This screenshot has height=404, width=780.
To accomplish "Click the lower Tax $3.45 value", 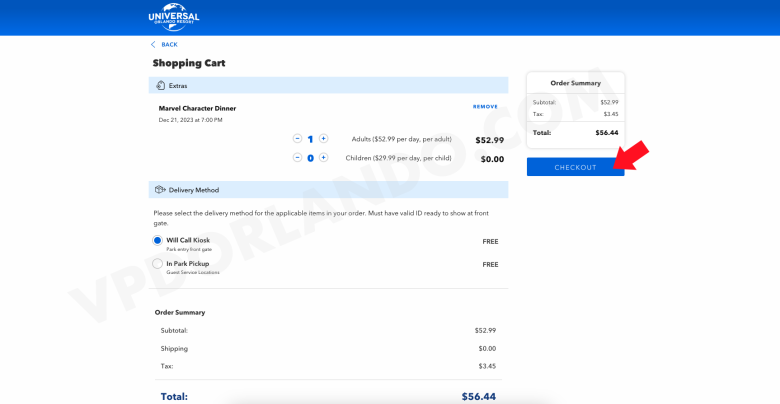I will tap(488, 366).
